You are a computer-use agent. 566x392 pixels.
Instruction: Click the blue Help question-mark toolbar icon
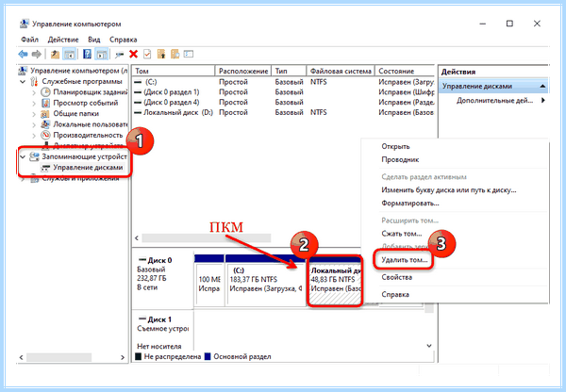[x=87, y=55]
